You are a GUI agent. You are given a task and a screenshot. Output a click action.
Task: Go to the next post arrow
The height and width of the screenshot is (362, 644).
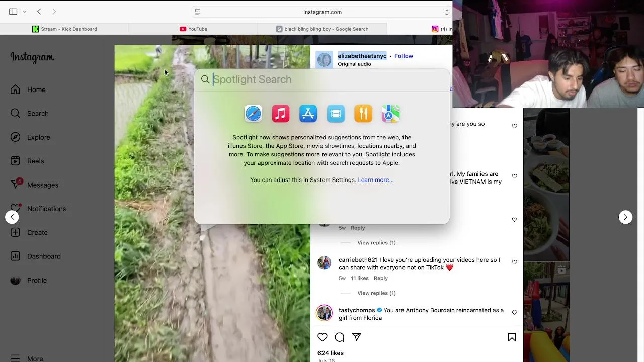[x=625, y=217]
